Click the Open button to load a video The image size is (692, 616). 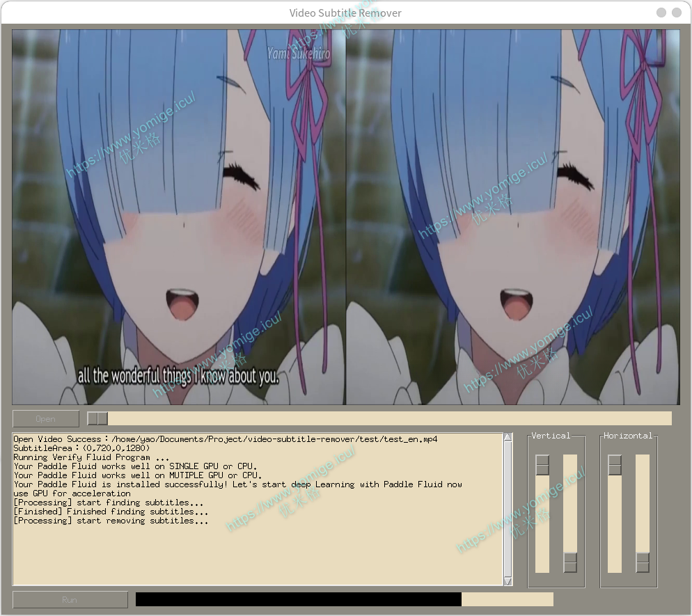click(45, 418)
